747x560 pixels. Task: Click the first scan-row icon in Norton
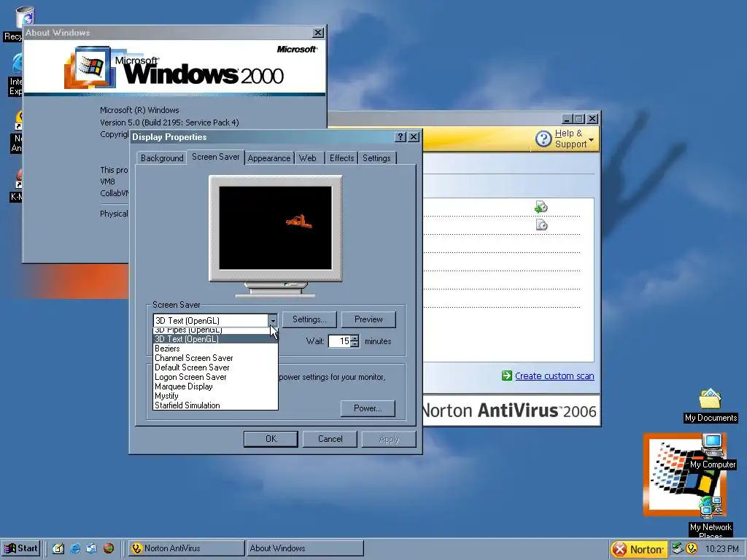pos(541,207)
